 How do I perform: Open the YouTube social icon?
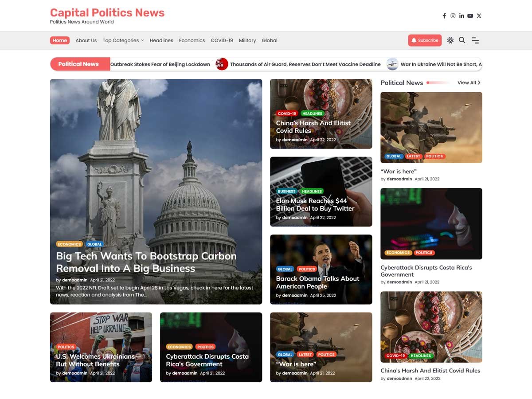470,16
